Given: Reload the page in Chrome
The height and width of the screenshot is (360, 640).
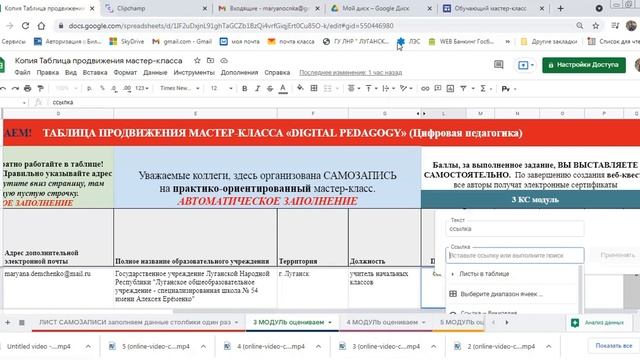Looking at the screenshot, I should coord(25,26).
